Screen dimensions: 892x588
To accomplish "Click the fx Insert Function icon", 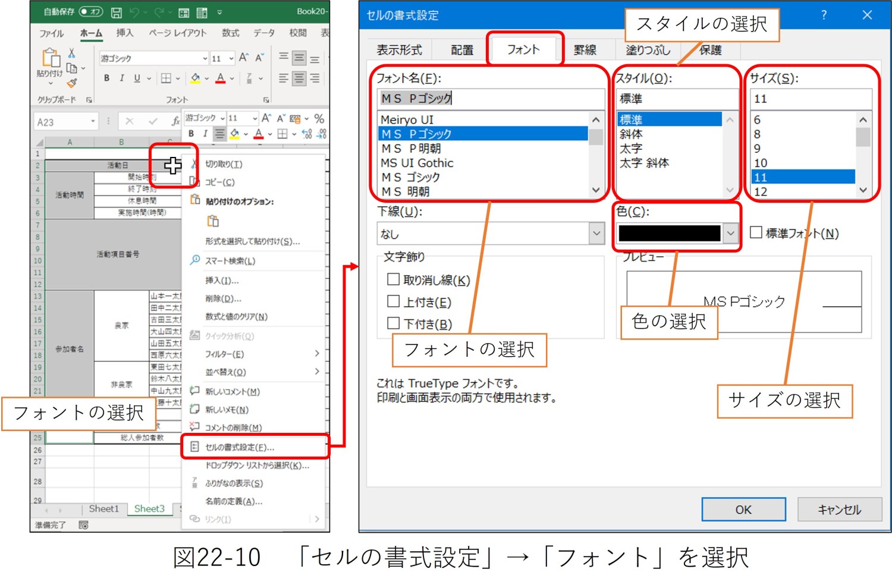I will point(175,121).
